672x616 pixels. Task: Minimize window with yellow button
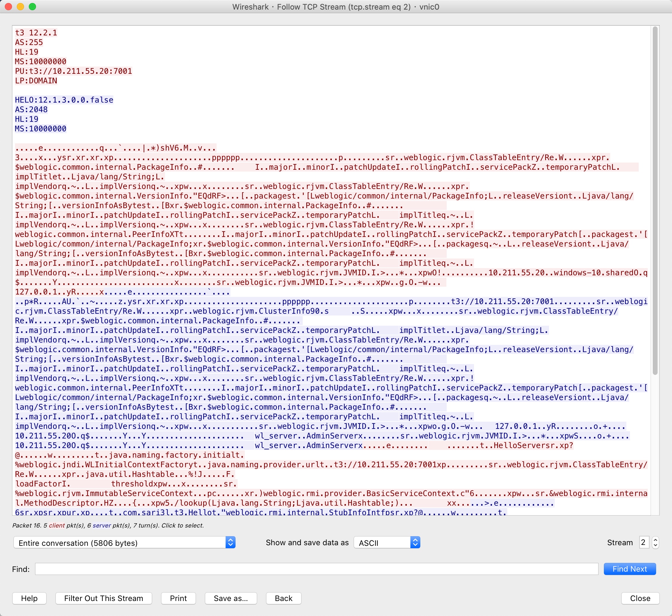click(20, 7)
